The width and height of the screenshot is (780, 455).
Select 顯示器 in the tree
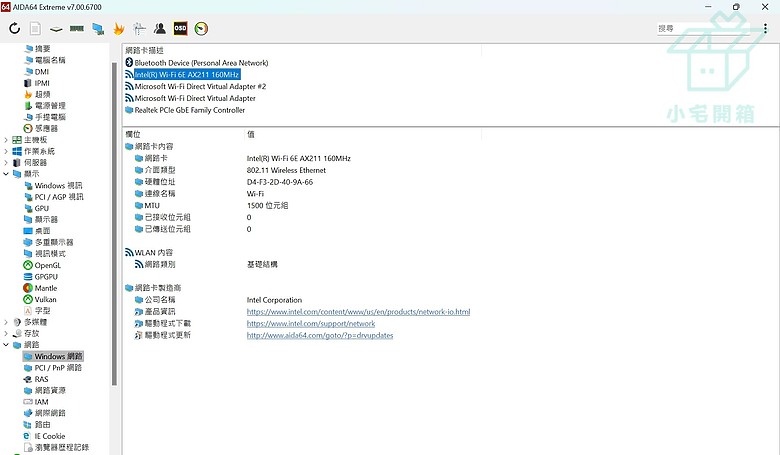point(41,219)
